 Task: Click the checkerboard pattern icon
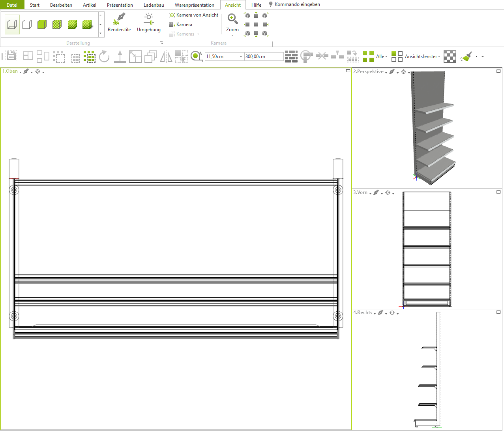click(450, 56)
